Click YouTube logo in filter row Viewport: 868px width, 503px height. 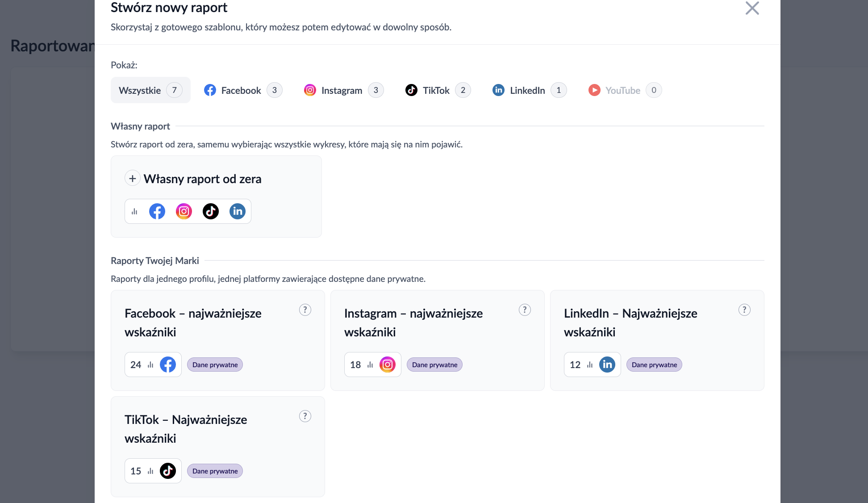coord(594,90)
